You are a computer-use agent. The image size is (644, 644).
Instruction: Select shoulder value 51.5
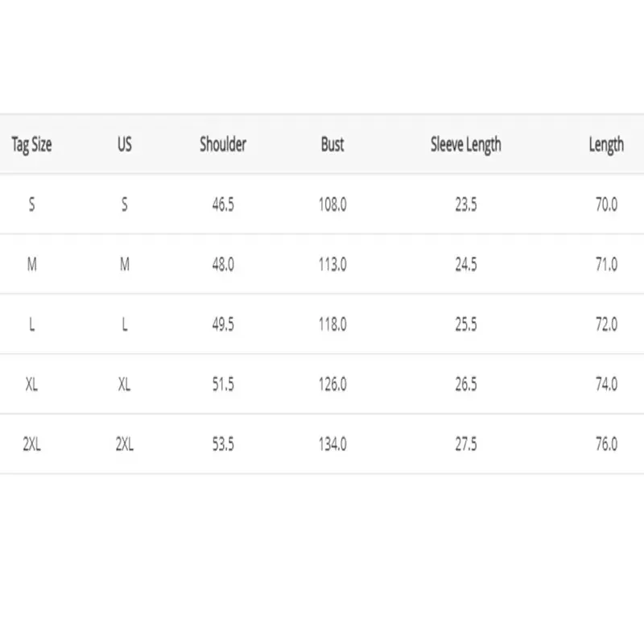223,384
